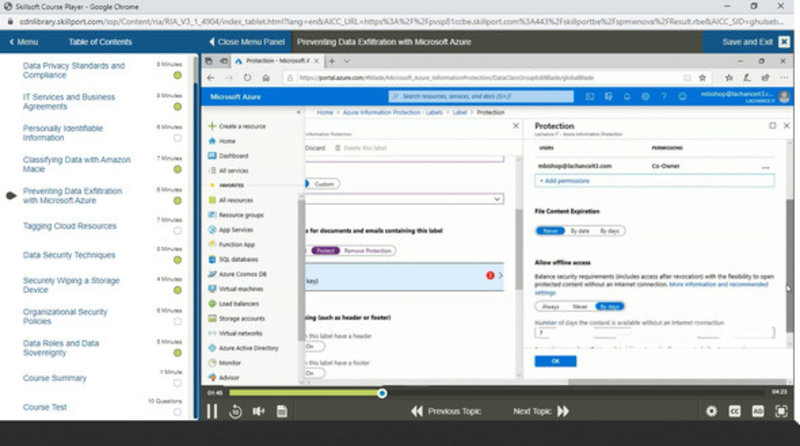Screen dimensions: 800x446
Task: Open Course Summary topic
Action: [x=55, y=378]
